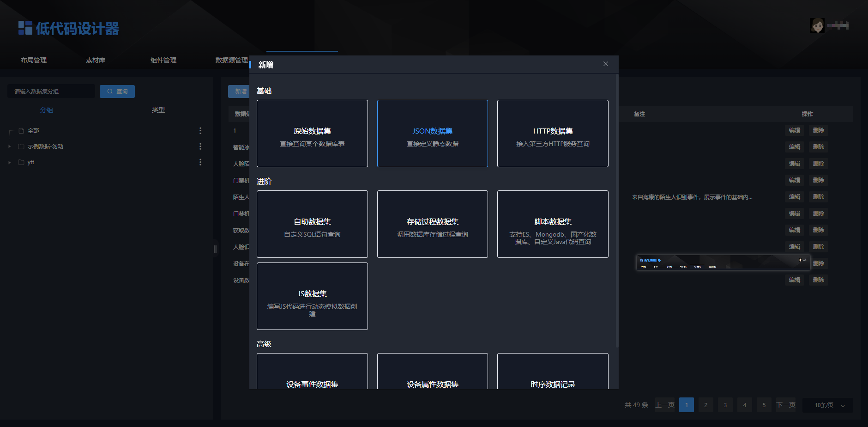This screenshot has width=868, height=427.
Task: Click the 全部 document icon
Action: click(21, 131)
